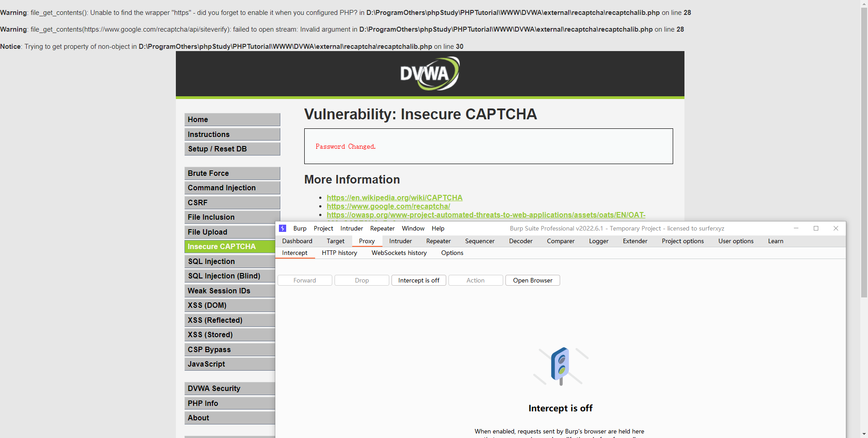Screen dimensions: 868x438
Task: Click the scroll-down arrow at page bottom
Action: click(864, 434)
